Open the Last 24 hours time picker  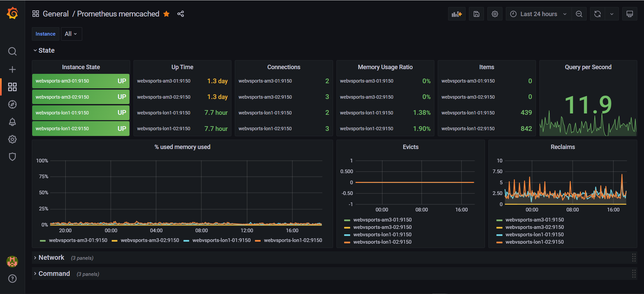coord(539,14)
